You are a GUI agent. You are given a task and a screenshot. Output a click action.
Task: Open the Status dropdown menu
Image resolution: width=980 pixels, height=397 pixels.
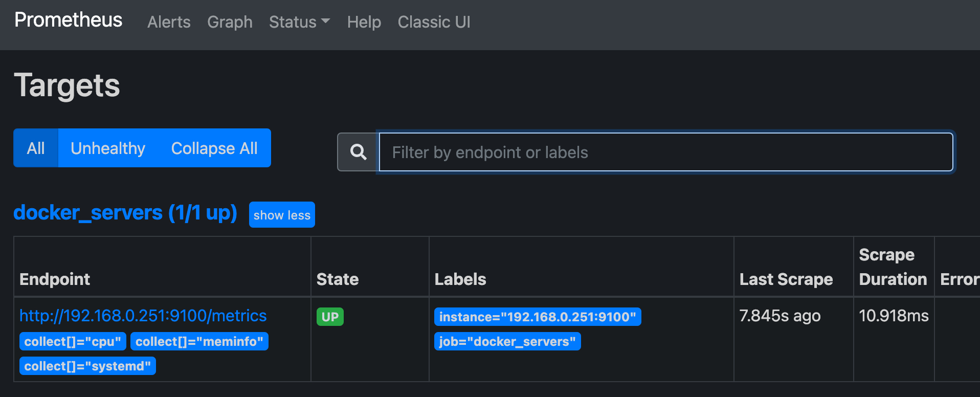click(x=299, y=22)
